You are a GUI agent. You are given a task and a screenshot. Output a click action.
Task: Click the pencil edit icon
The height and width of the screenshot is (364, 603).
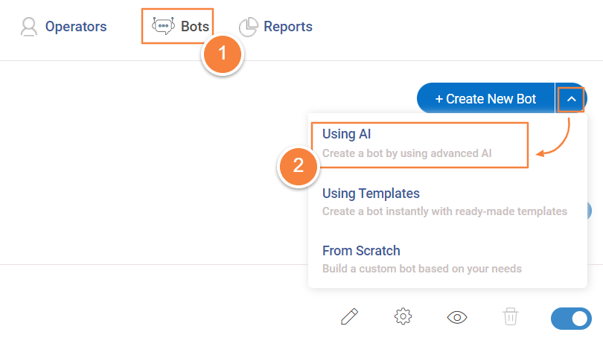(349, 317)
